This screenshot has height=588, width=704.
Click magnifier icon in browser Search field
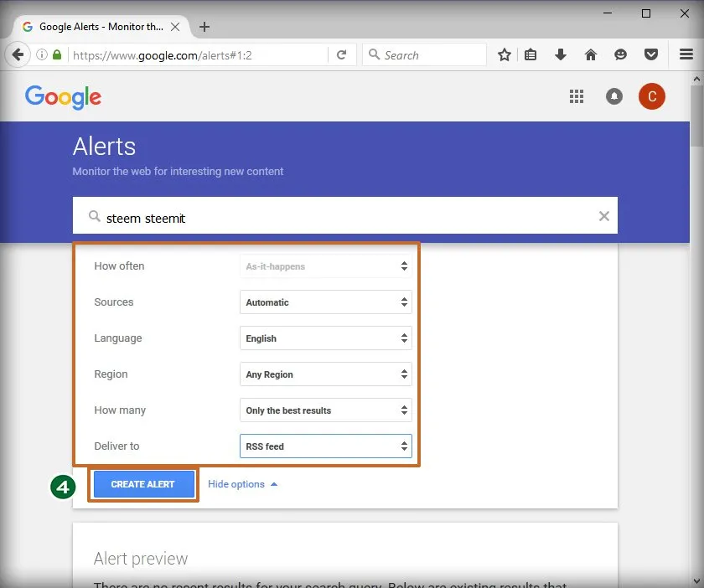tap(374, 54)
